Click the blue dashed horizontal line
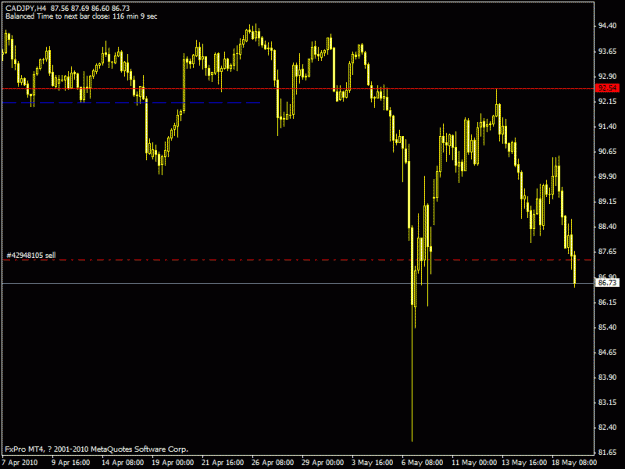 [x=132, y=103]
